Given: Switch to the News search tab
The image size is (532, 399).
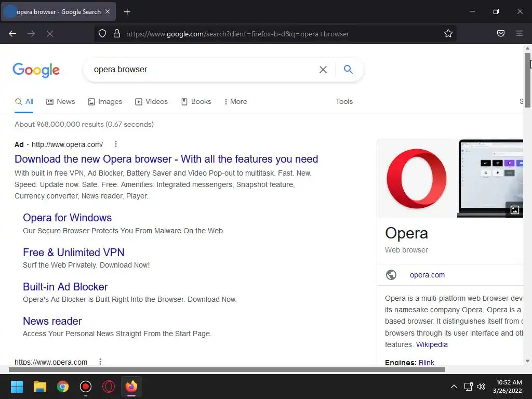Looking at the screenshot, I should 60,101.
